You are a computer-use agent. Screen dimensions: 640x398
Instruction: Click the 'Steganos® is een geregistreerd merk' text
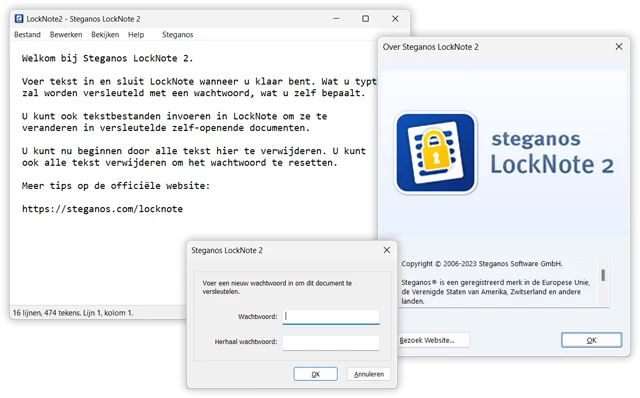point(496,291)
